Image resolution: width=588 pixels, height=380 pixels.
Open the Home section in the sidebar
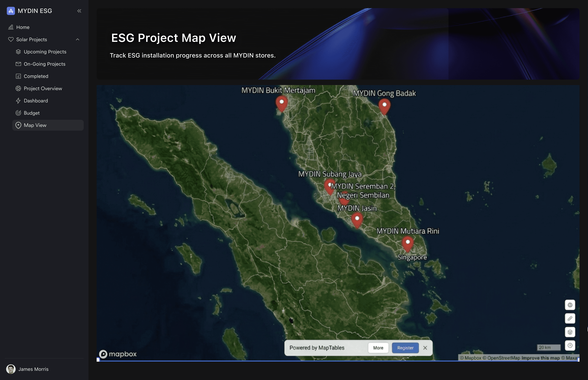23,27
